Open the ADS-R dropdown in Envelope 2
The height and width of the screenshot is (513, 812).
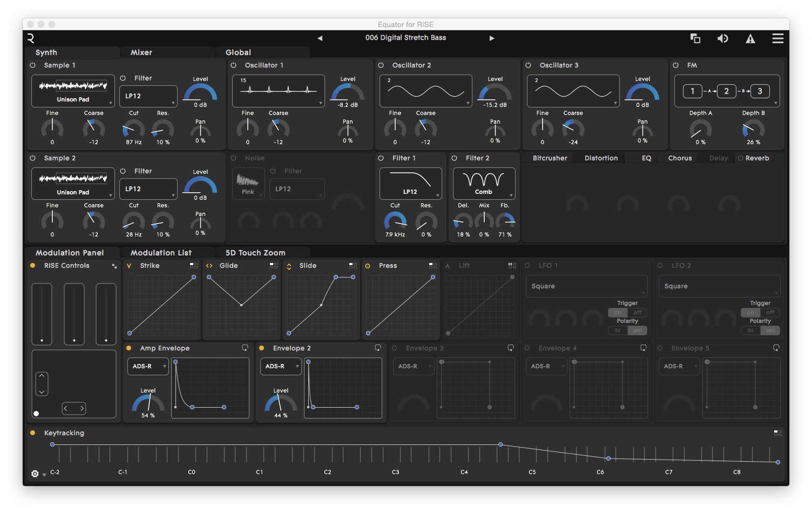[x=281, y=366]
